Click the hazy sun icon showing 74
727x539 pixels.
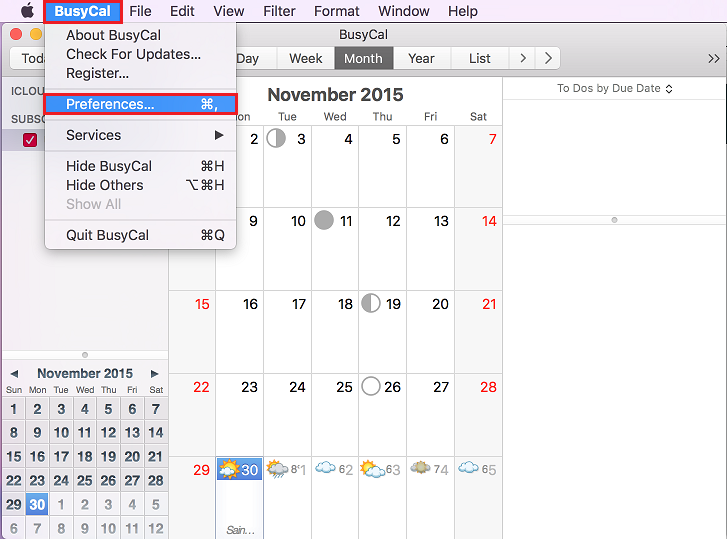[421, 468]
